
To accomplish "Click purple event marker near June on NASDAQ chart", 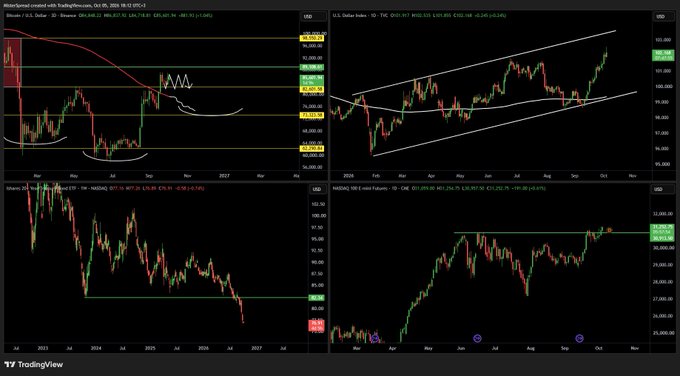I will click(477, 338).
